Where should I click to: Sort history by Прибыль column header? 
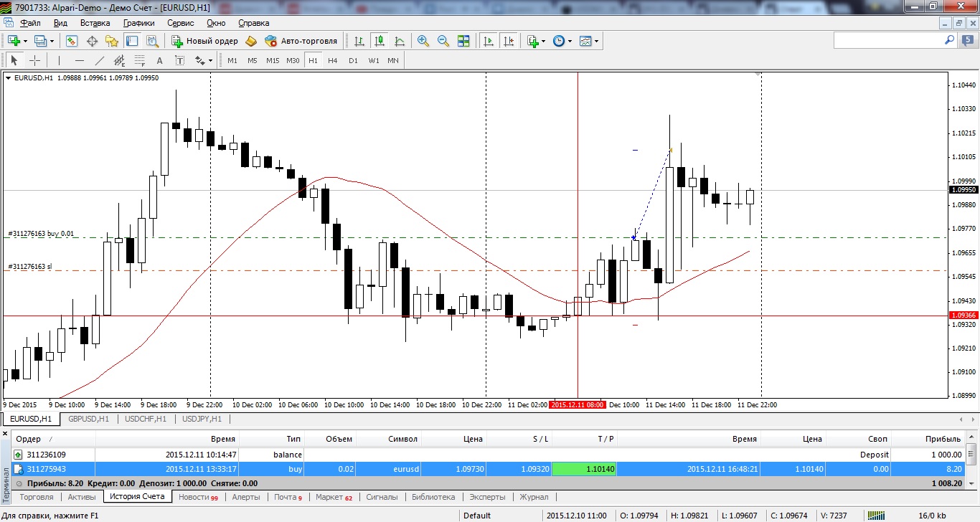click(x=929, y=439)
